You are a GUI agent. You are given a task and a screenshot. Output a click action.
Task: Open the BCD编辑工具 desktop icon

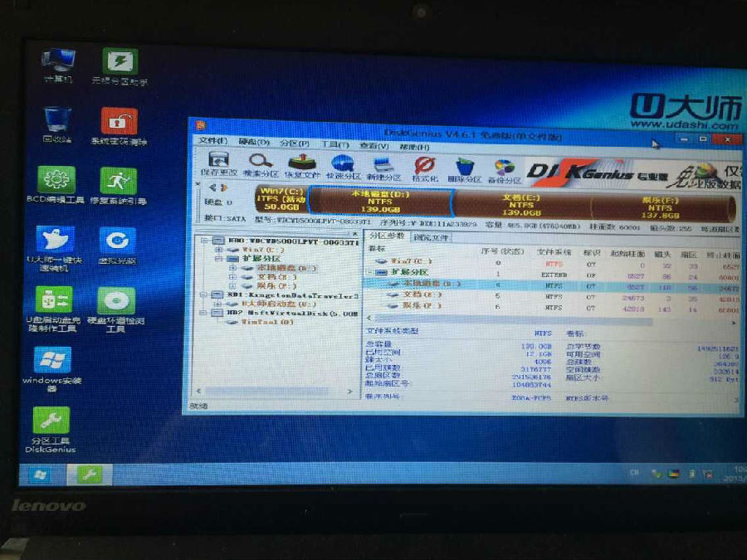click(56, 185)
